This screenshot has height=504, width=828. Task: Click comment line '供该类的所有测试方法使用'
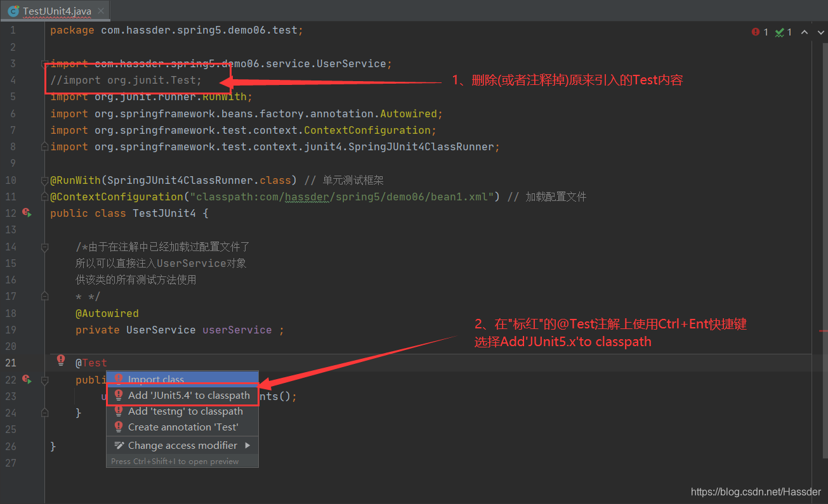[136, 280]
